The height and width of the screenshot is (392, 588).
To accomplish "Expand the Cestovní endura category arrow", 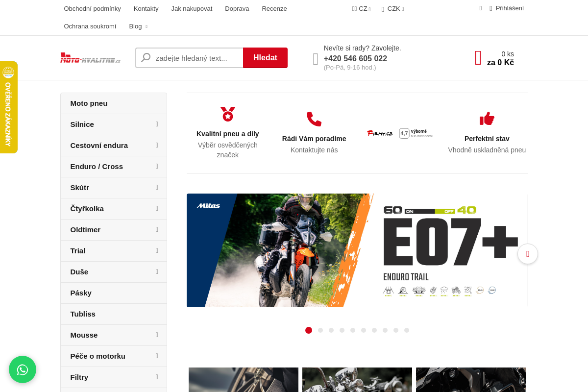I will point(157,146).
